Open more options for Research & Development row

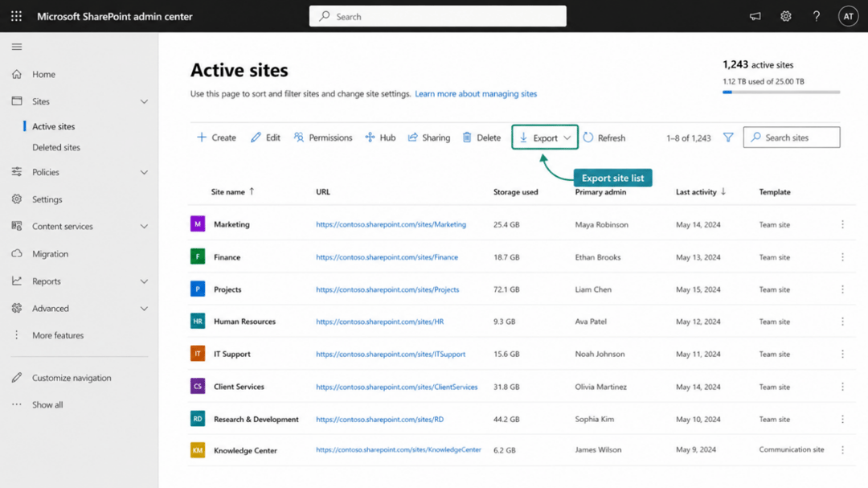(842, 420)
